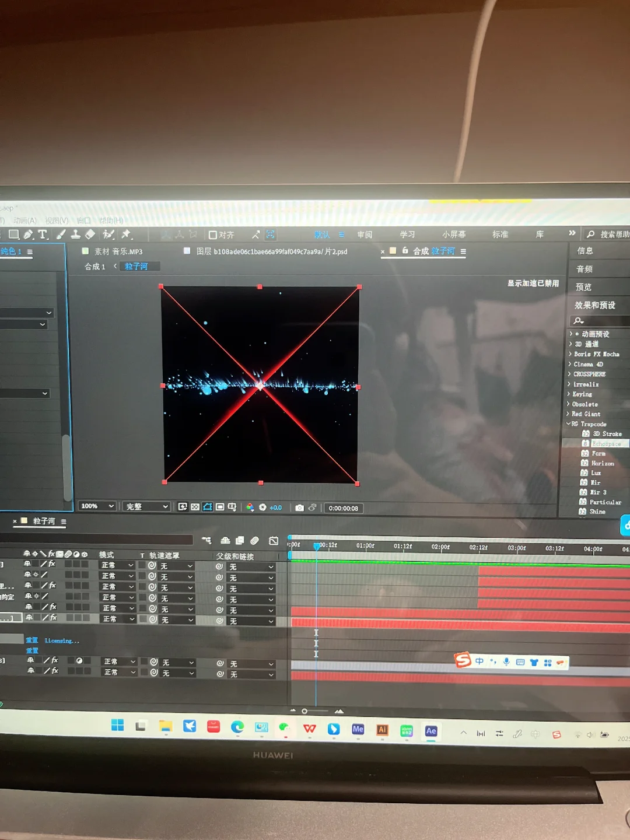
Task: Select the Pen tool
Action: (28, 235)
